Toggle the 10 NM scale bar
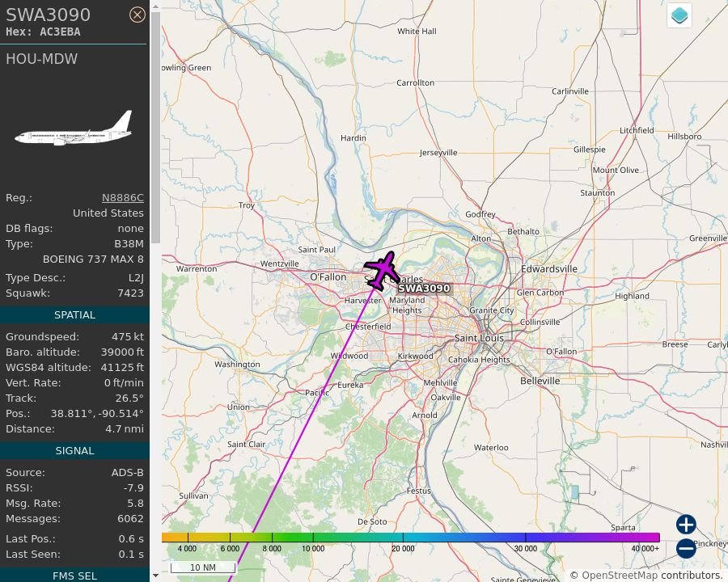The image size is (728, 582). tap(203, 567)
